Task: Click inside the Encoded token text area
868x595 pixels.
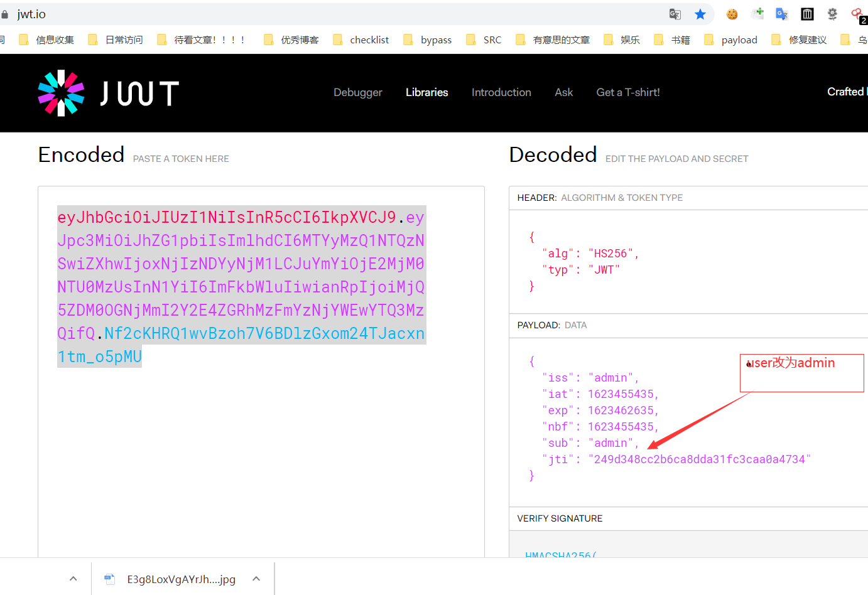Action: (261, 370)
